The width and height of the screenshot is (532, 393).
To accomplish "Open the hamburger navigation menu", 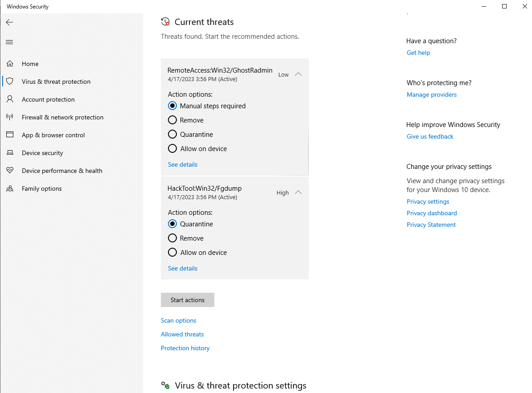I will (9, 42).
